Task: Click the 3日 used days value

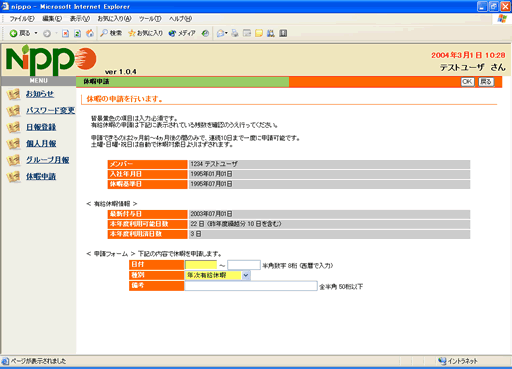Action: point(196,234)
